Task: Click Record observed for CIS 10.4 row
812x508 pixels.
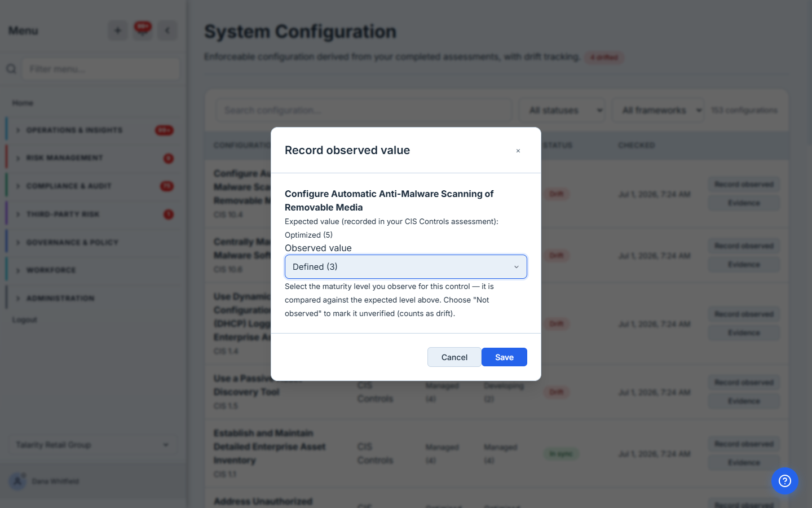Action: tap(744, 185)
